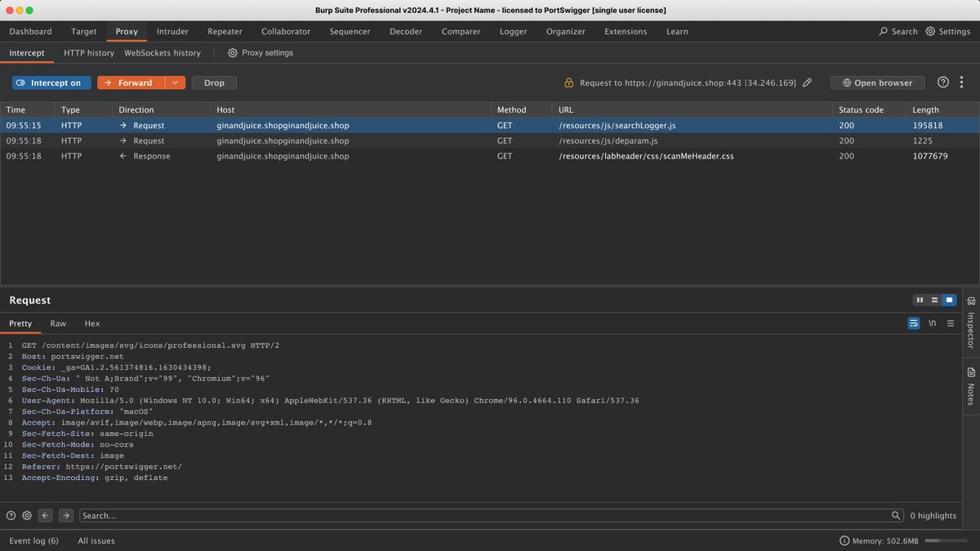The height and width of the screenshot is (551, 980).
Task: Select the deparam.js request row
Action: (490, 141)
